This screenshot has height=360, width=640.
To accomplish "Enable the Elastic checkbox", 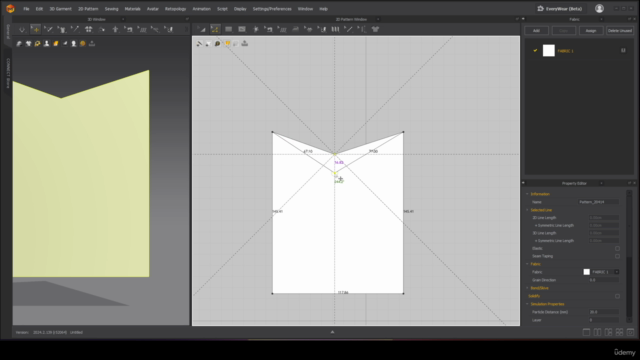I will 617,249.
